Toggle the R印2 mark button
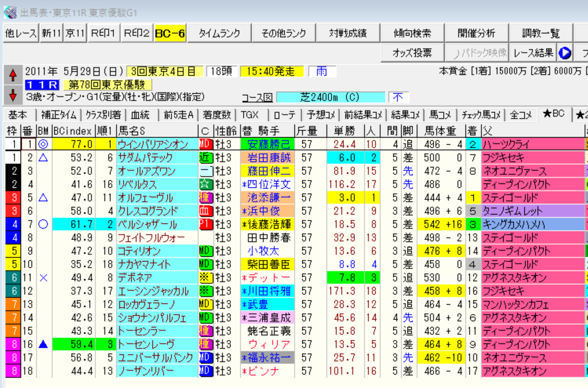Screen dimensions: 588x388 coord(137,33)
